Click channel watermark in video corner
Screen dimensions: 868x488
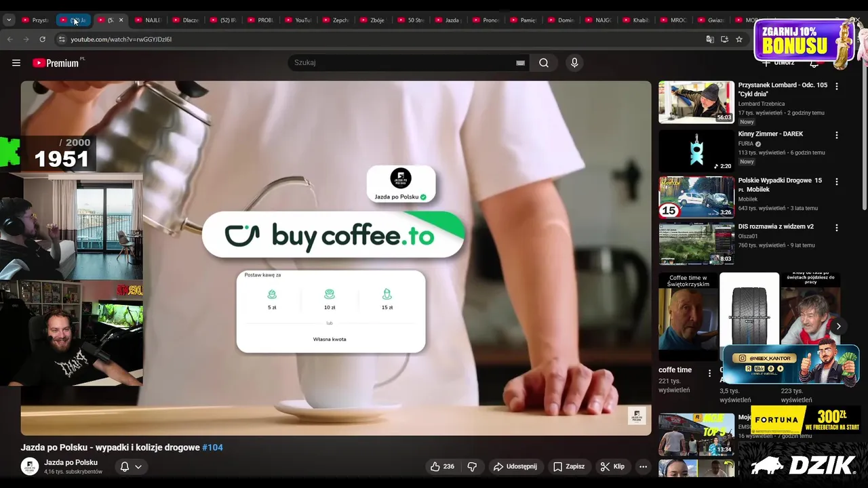[637, 415]
